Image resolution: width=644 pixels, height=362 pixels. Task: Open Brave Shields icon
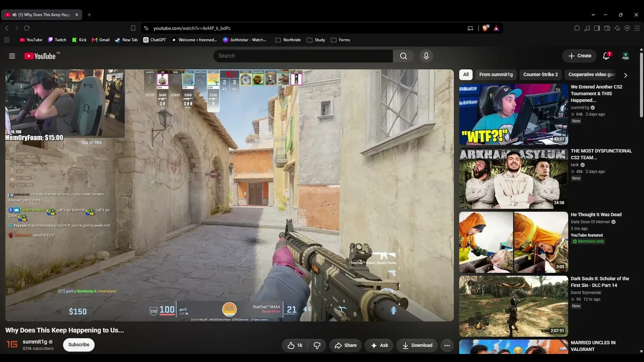coord(486,28)
